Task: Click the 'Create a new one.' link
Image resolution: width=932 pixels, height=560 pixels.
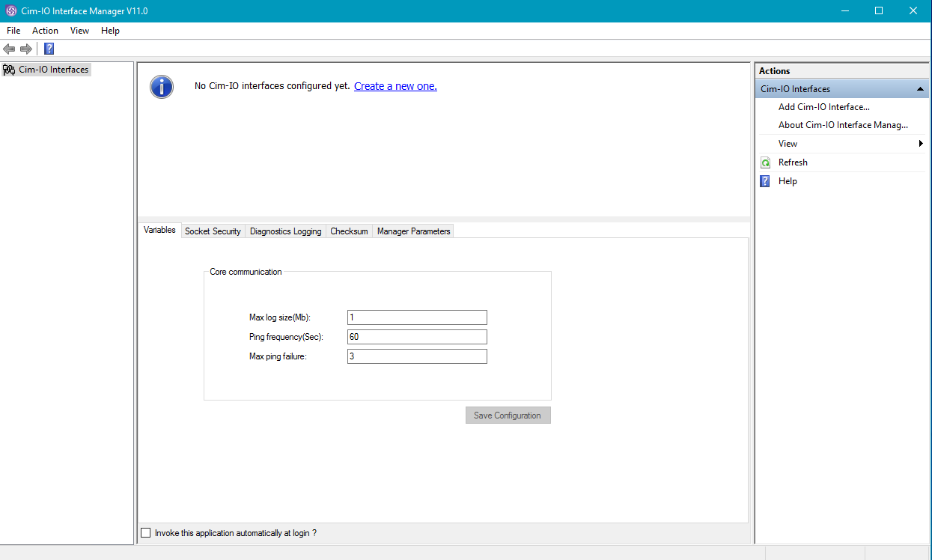Action: (x=395, y=86)
